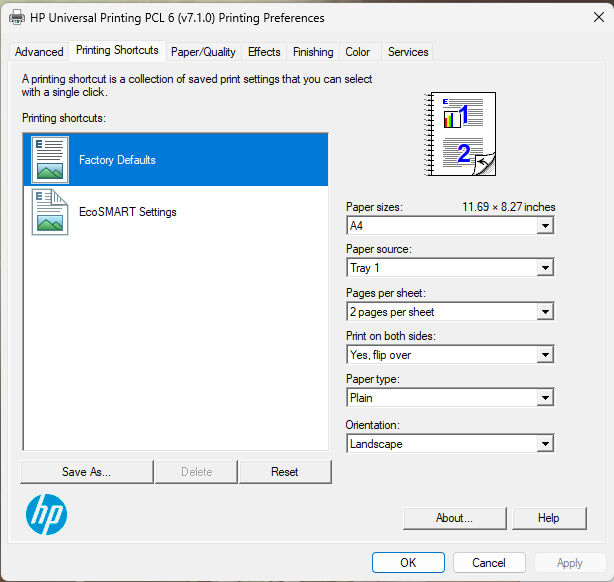Screen dimensions: 614x582
Task: Open the Pages per sheet dropdown
Action: [x=449, y=312]
